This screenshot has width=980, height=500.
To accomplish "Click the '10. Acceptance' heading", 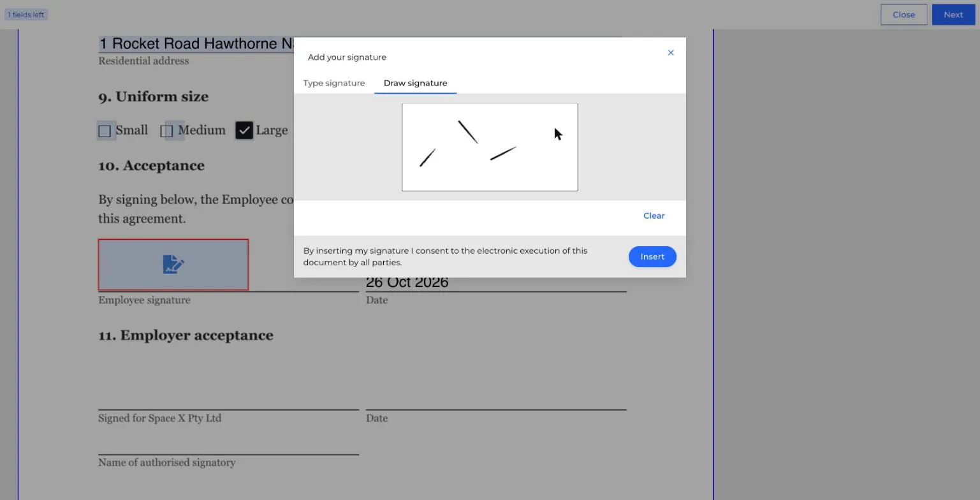I will pyautogui.click(x=151, y=166).
